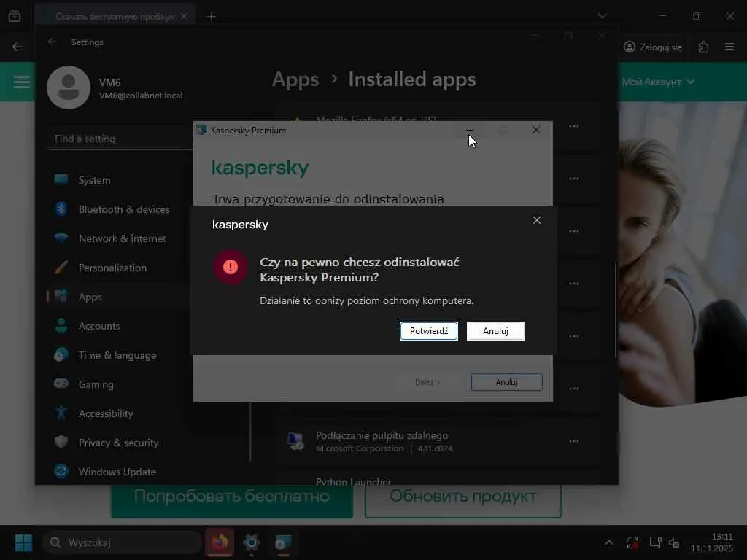Click the Windows Update sync icon
This screenshot has width=747, height=560.
tap(61, 471)
